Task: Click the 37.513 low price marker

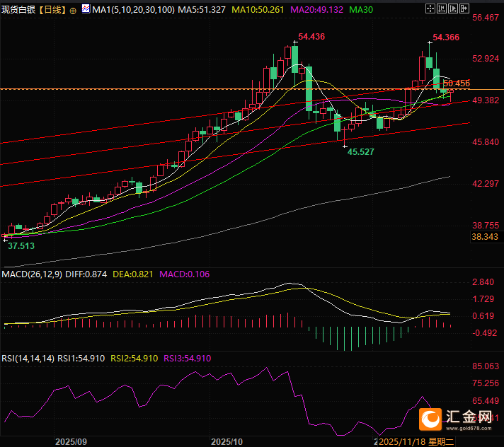Action: pos(21,246)
